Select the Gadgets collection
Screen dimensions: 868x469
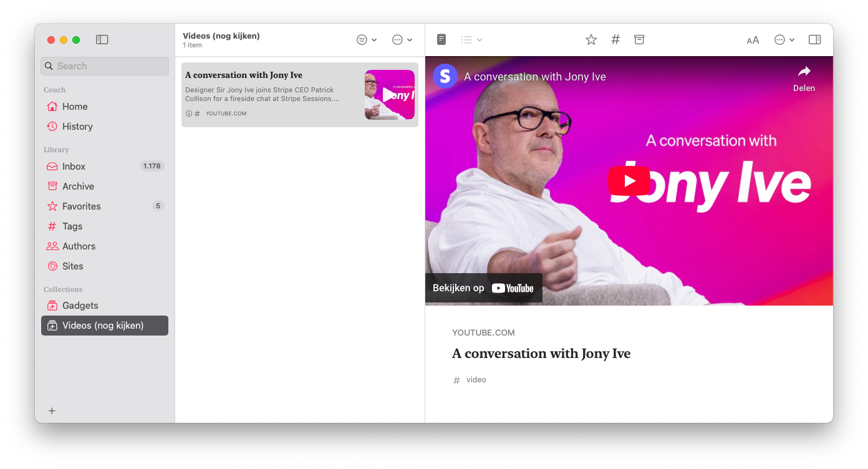pos(105,306)
